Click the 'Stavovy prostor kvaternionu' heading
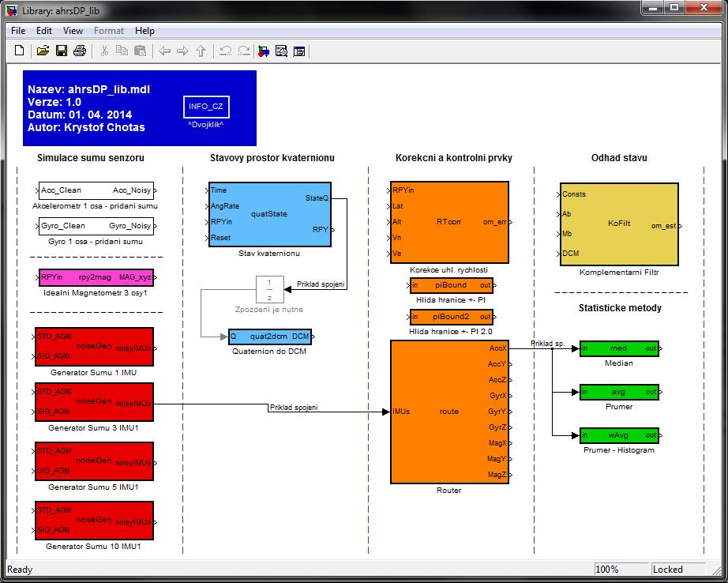This screenshot has width=728, height=583. (x=272, y=158)
